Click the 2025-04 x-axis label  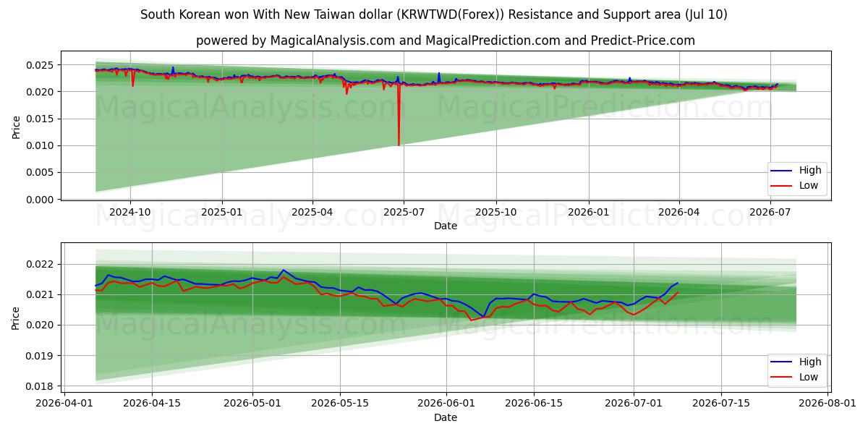click(312, 212)
